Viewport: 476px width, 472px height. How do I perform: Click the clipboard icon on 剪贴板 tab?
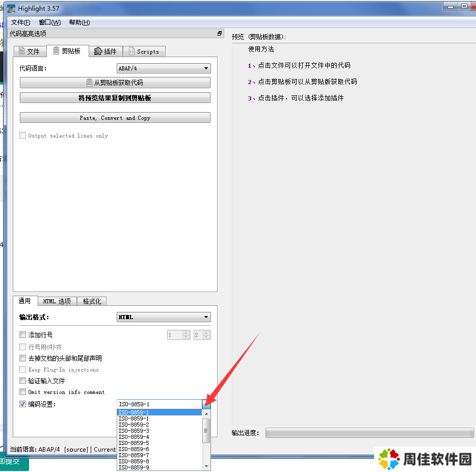[x=56, y=51]
